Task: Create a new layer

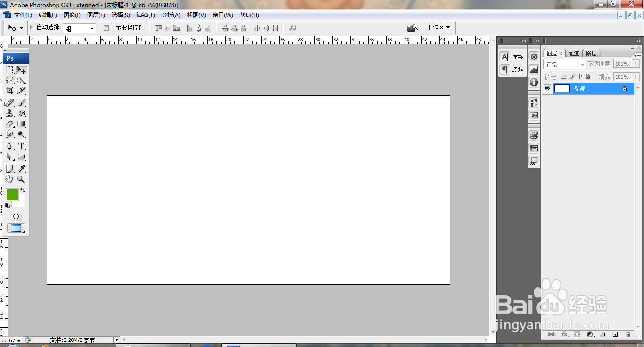Action: click(x=615, y=334)
